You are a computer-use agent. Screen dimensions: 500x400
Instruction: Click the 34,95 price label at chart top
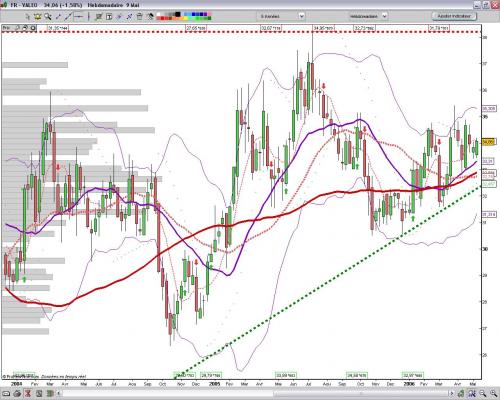(323, 28)
